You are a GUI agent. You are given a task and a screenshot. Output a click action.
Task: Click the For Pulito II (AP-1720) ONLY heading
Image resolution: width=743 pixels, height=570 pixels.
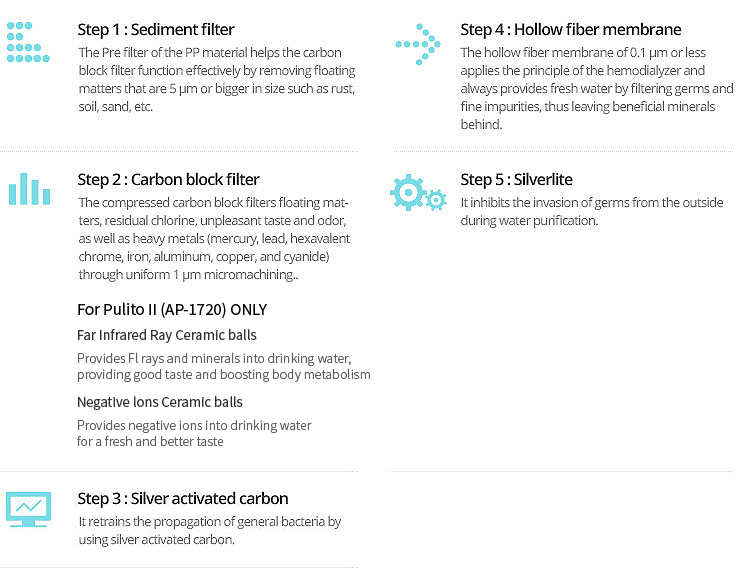172,310
